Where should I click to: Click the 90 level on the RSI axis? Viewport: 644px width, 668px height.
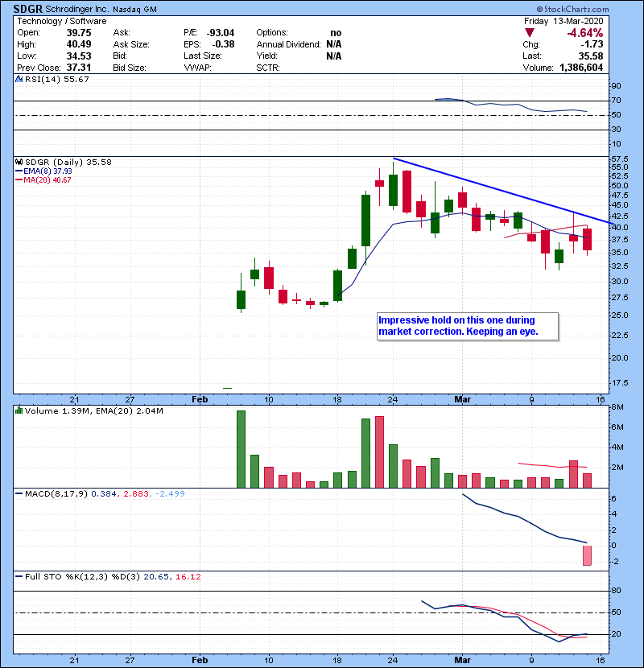(x=616, y=86)
